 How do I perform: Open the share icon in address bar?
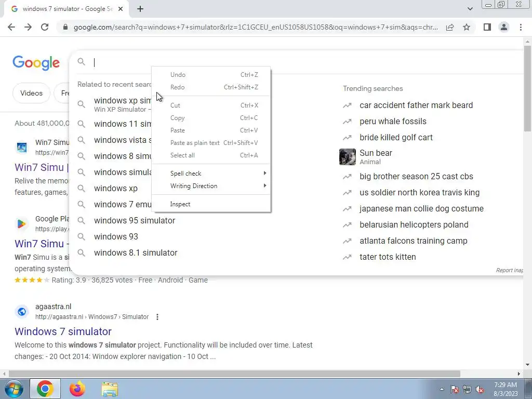point(450,27)
